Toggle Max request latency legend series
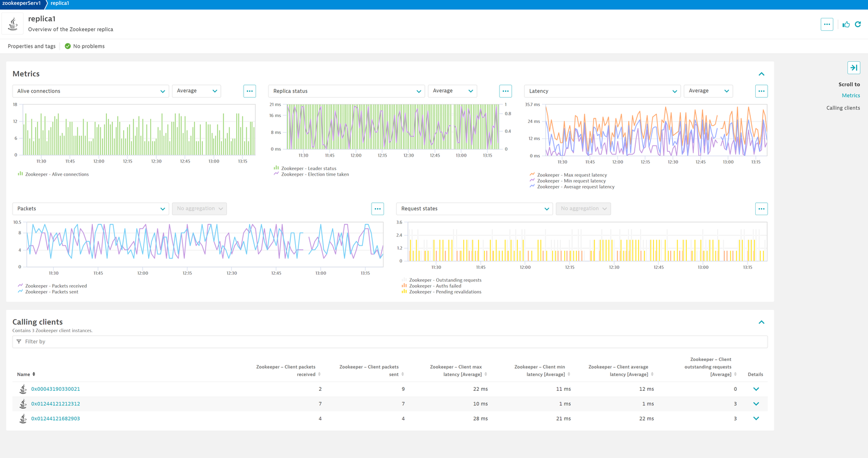 pyautogui.click(x=569, y=175)
